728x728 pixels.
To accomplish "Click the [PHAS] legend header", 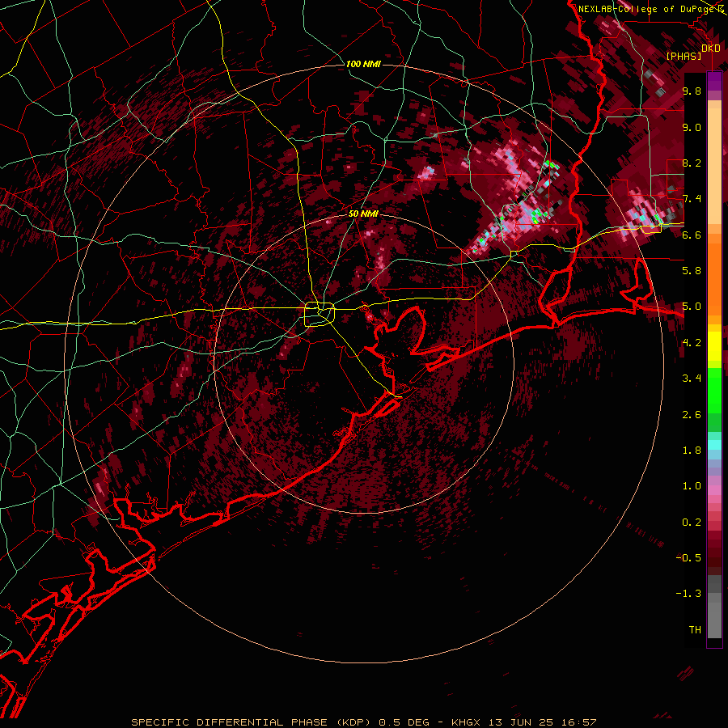I will pyautogui.click(x=684, y=56).
